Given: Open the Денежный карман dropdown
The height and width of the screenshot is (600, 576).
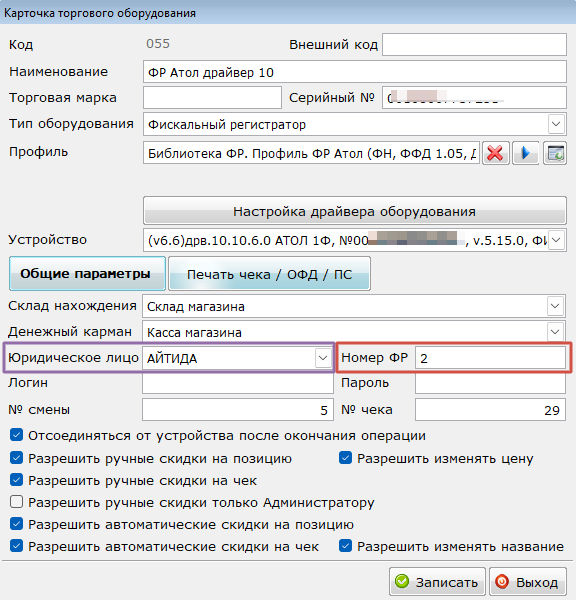Looking at the screenshot, I should 555,332.
